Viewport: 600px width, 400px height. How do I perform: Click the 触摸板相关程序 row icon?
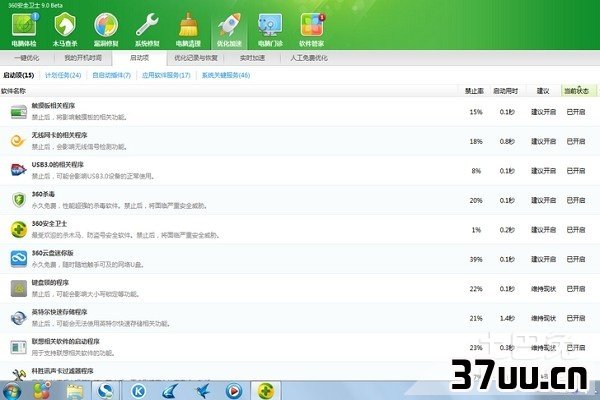18,111
